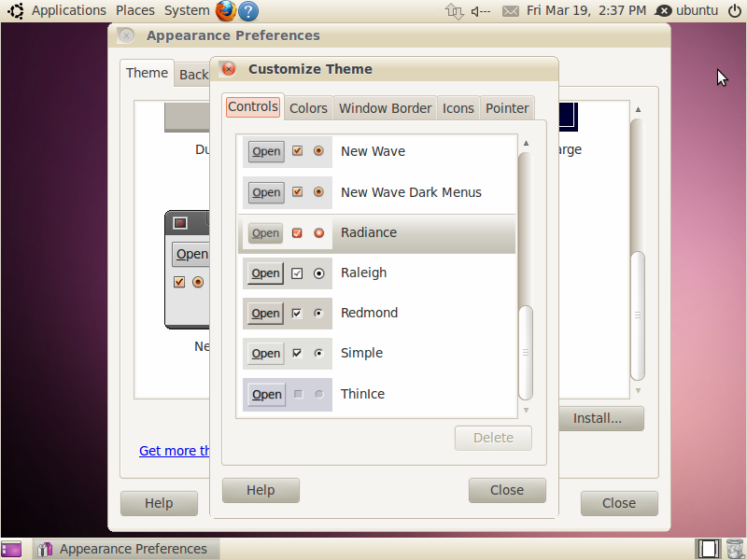
Task: Switch to the Pointer tab
Action: click(x=507, y=108)
